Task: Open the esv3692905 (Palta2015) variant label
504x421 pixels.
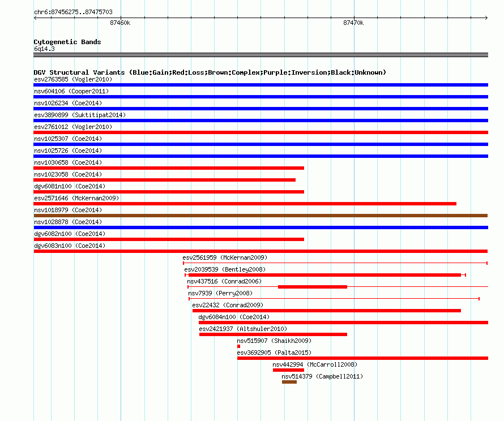Action: [274, 353]
